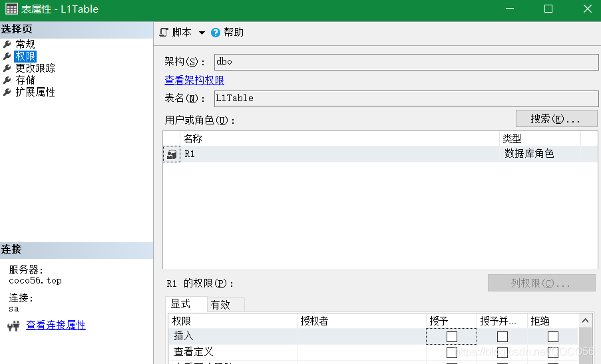Screen dimensions: 601x364
Task: Check 拒绝 for the 插入 permission
Action: point(553,337)
